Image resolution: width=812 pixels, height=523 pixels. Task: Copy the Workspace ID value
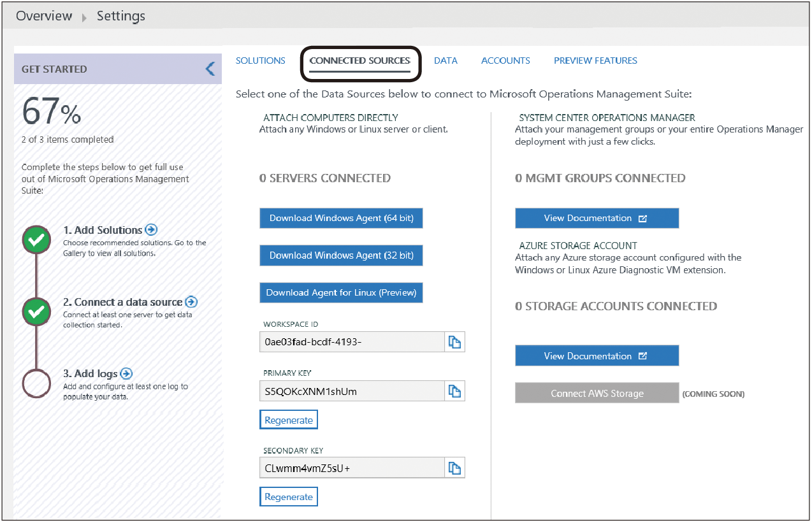coord(454,342)
